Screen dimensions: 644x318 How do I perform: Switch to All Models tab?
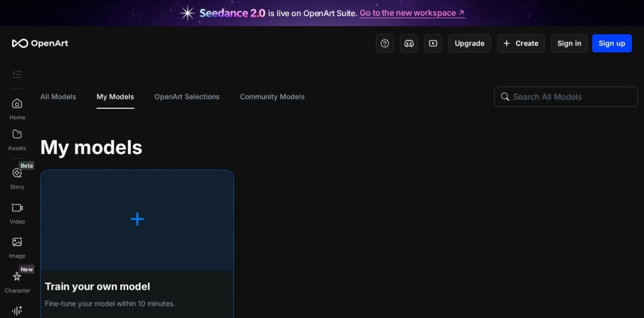(x=58, y=97)
